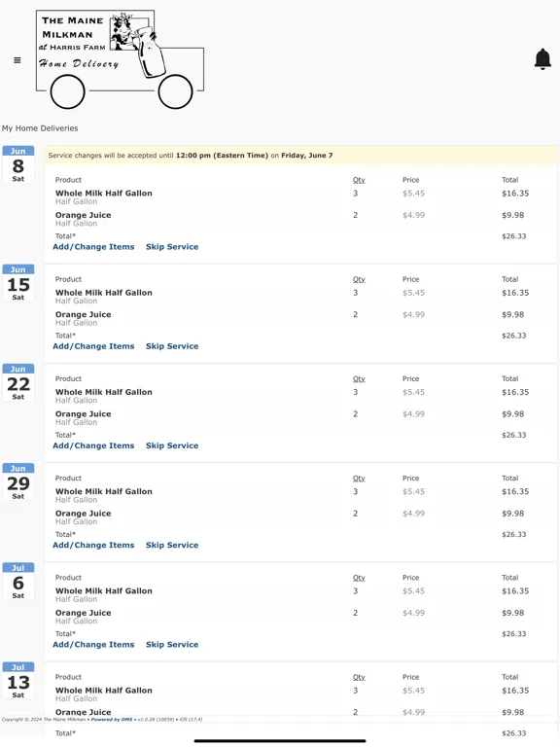The height and width of the screenshot is (747, 560).
Task: Open the hamburger menu icon
Action: click(x=17, y=60)
